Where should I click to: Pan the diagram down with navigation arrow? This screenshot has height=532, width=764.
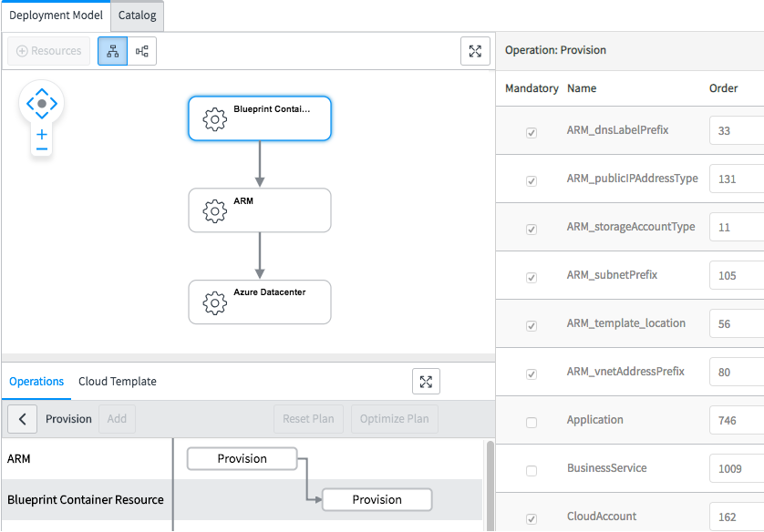tap(42, 116)
